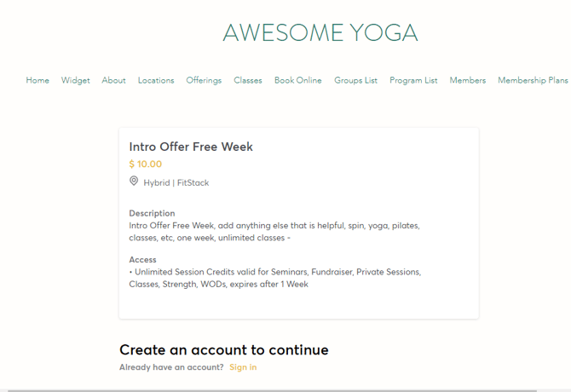Open the Home menu item
This screenshot has width=571, height=392.
click(x=37, y=80)
